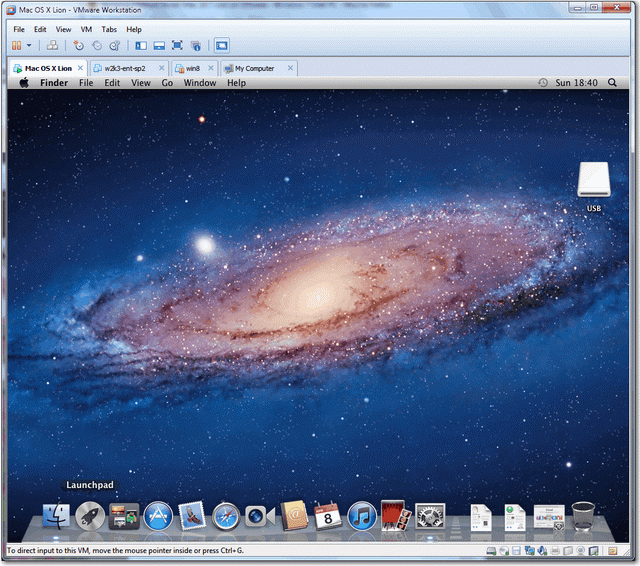
Task: Open iCal calendar icon
Action: (x=328, y=515)
